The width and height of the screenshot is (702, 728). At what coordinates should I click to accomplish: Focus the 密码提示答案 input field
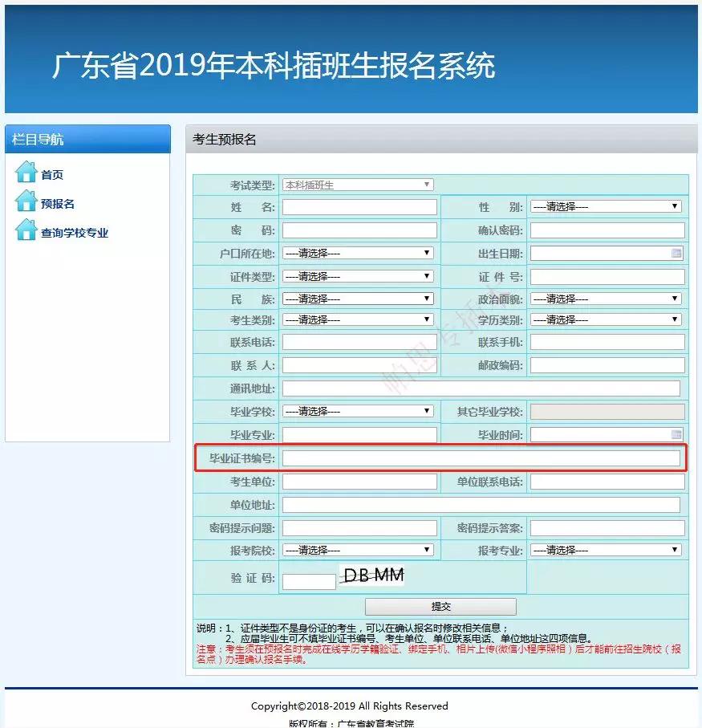point(607,528)
